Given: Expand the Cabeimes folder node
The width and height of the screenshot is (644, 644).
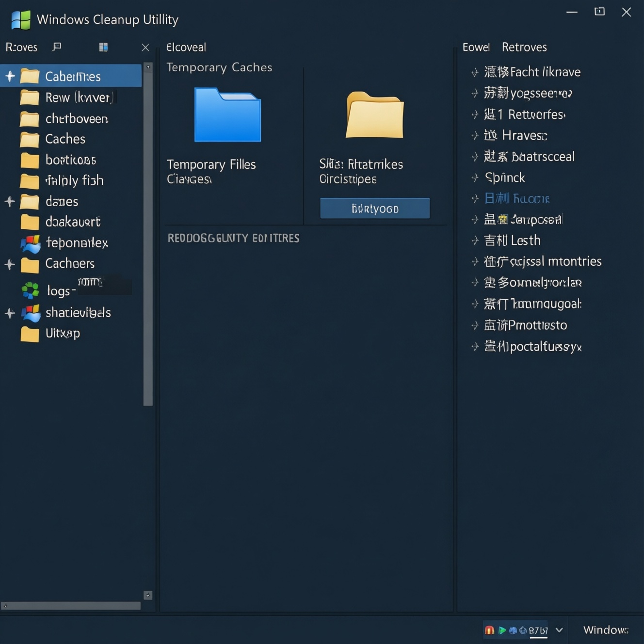Looking at the screenshot, I should click(x=10, y=76).
